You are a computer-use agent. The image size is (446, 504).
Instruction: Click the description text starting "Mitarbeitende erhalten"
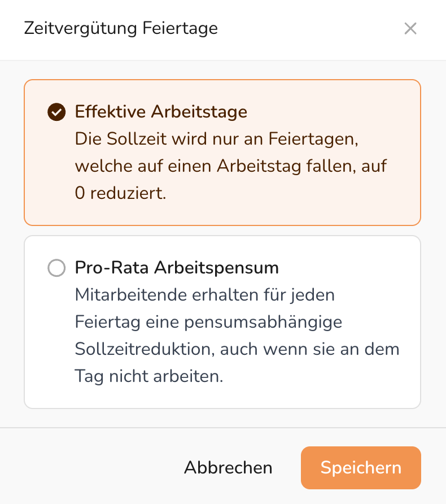pos(205,295)
